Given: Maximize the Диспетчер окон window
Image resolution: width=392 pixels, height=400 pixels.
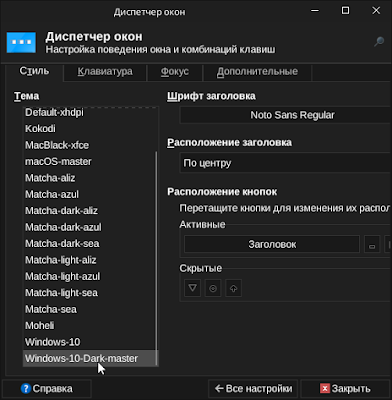Looking at the screenshot, I should click(x=346, y=11).
